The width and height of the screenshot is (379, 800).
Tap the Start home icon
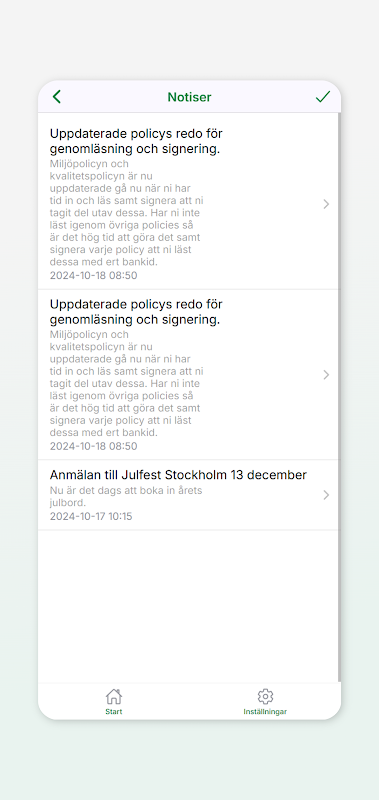[x=114, y=696]
